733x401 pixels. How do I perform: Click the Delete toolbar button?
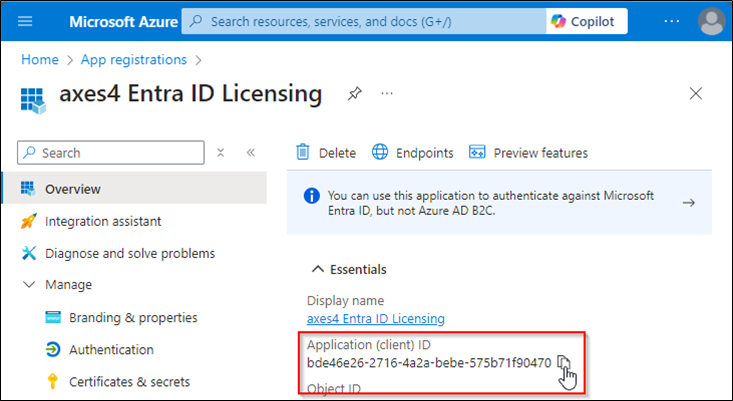click(326, 153)
